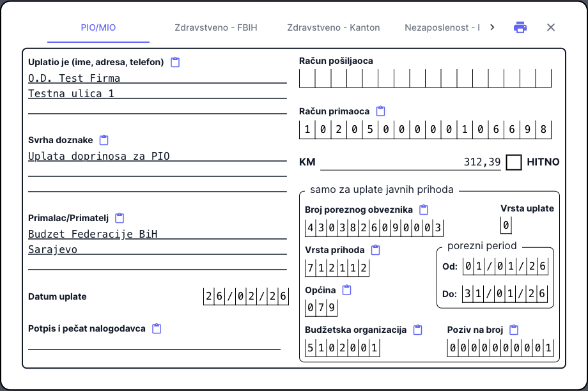Copy the 'Broj poreznog obveznika' value

pos(423,210)
